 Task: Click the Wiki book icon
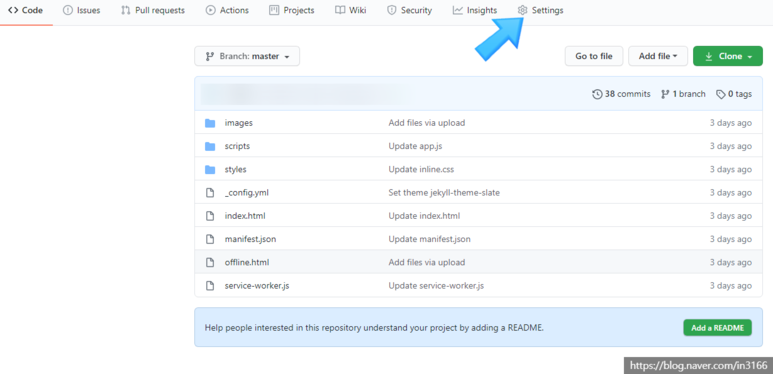pos(340,10)
